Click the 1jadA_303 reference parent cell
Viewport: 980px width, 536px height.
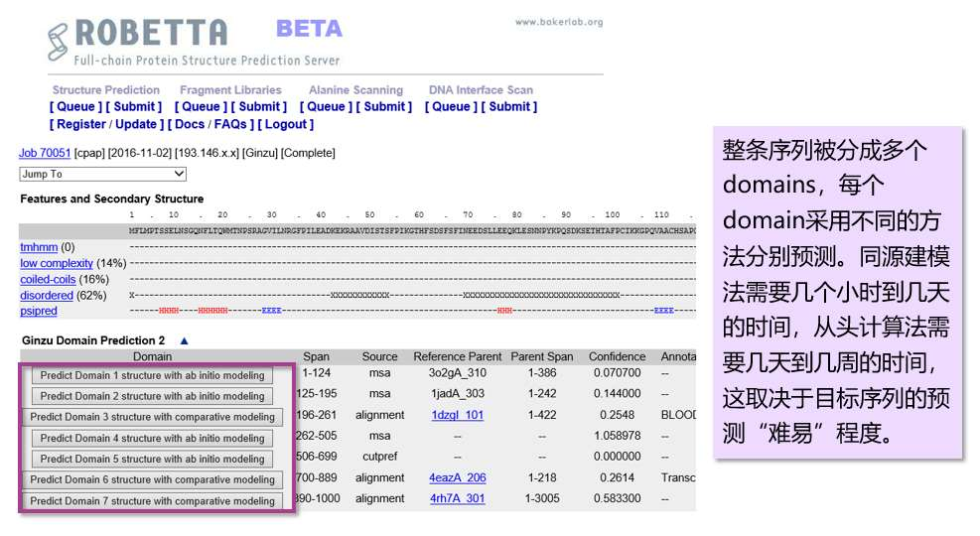tap(458, 394)
